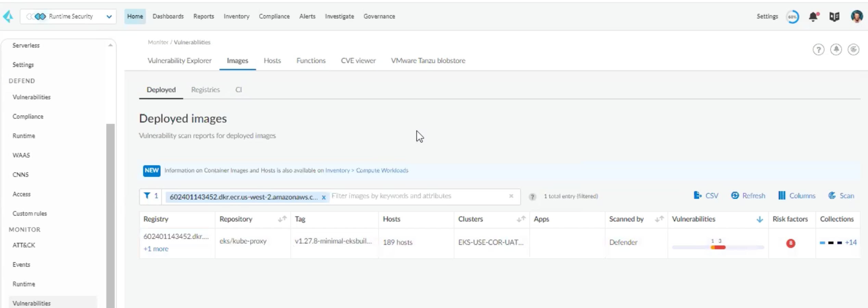Screen dimensions: 868x308
Task: Click the filter images input field
Action: 418,196
